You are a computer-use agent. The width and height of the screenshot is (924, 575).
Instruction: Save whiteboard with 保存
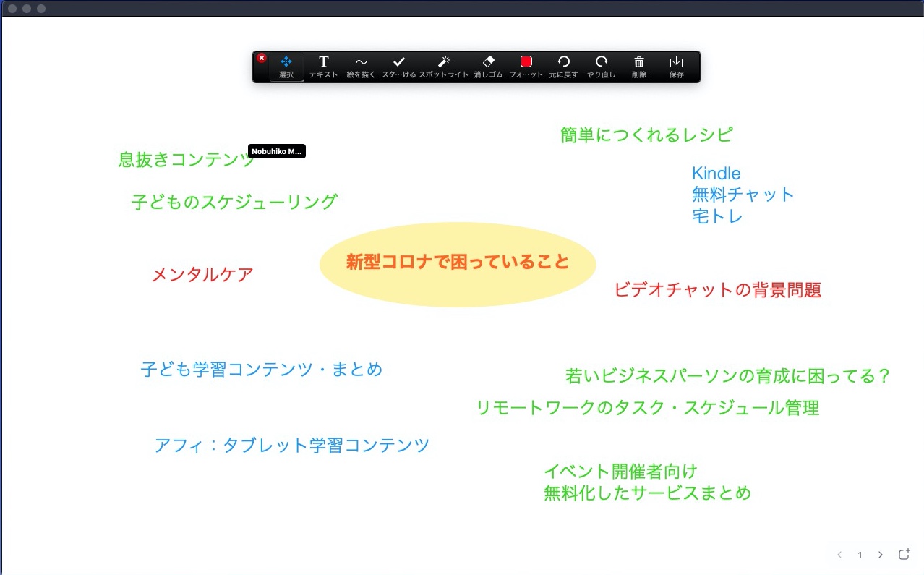[x=677, y=67]
